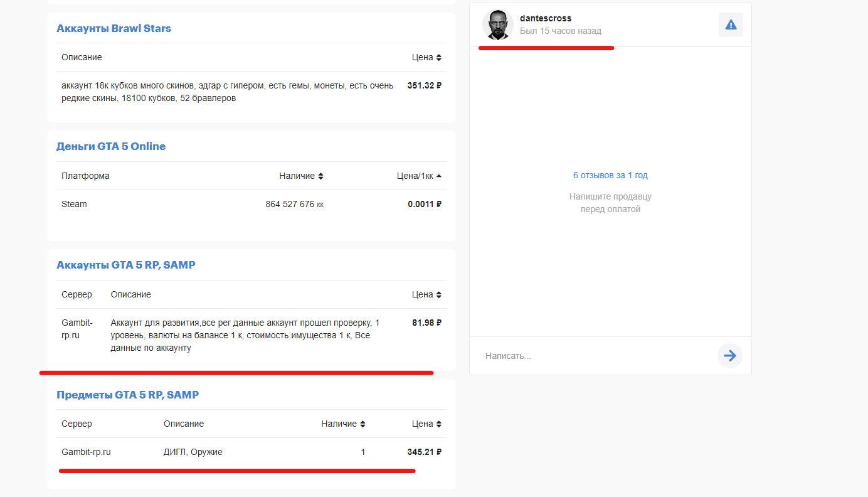Open the Предметы GTA 5 RP, SAMP category

[x=127, y=395]
